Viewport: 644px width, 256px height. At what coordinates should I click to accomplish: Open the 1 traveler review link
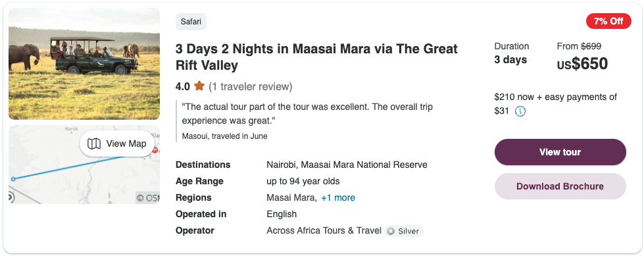pos(251,87)
